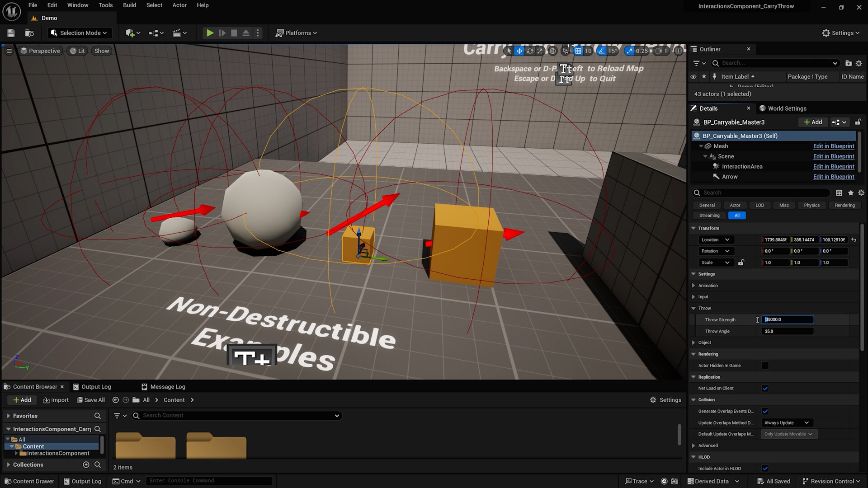Click the Details panel settings gear icon
Screen dimensions: 868x488
pos(861,193)
